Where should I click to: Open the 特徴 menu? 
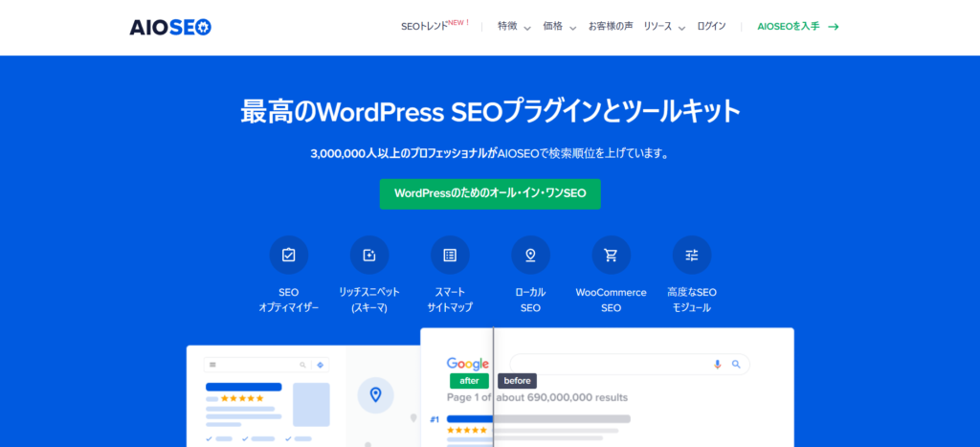[507, 26]
